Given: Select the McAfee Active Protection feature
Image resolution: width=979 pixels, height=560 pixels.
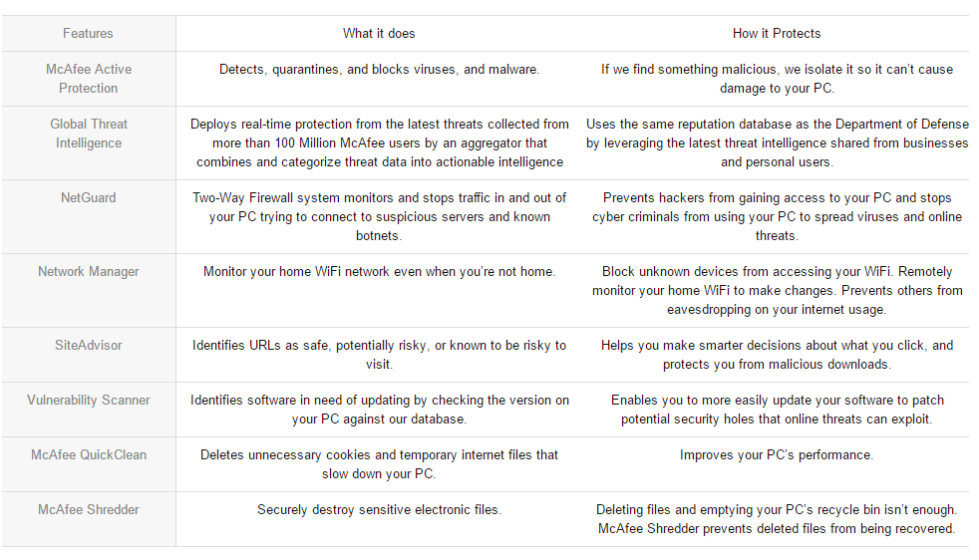Looking at the screenshot, I should [x=89, y=79].
